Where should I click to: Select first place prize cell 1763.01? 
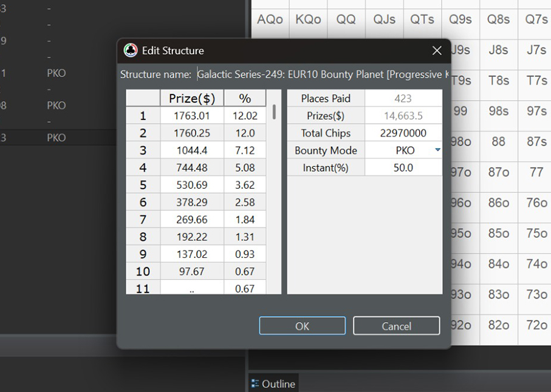coord(191,116)
